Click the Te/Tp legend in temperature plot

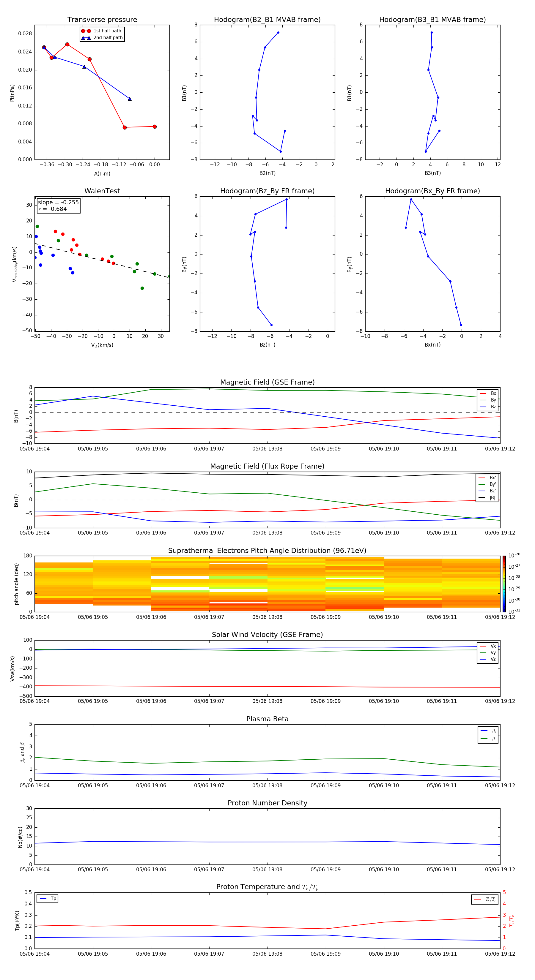tap(485, 899)
